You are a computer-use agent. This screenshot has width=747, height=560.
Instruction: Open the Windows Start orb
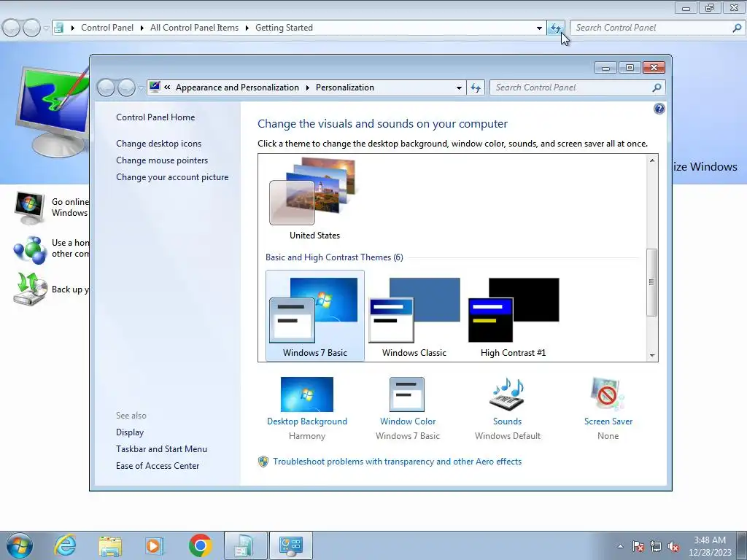pyautogui.click(x=20, y=545)
